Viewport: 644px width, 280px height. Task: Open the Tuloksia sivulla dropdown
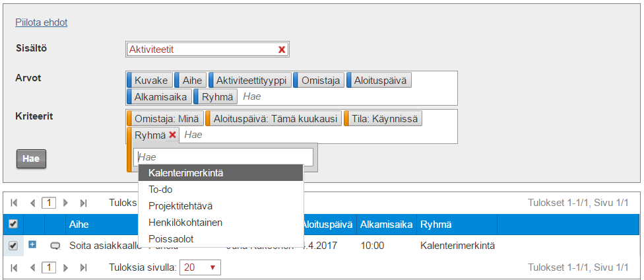[x=201, y=267]
